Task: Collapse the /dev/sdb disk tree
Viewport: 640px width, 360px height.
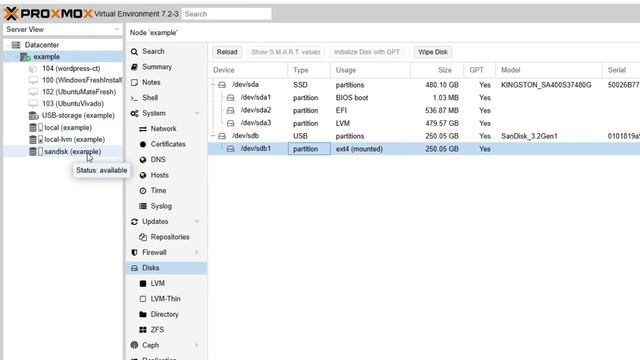Action: [213, 136]
